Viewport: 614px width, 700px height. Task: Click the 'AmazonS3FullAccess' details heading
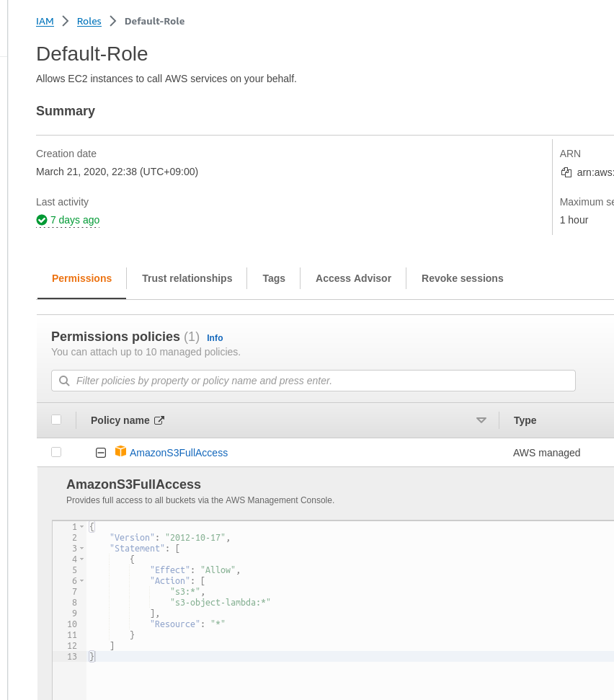tap(133, 484)
